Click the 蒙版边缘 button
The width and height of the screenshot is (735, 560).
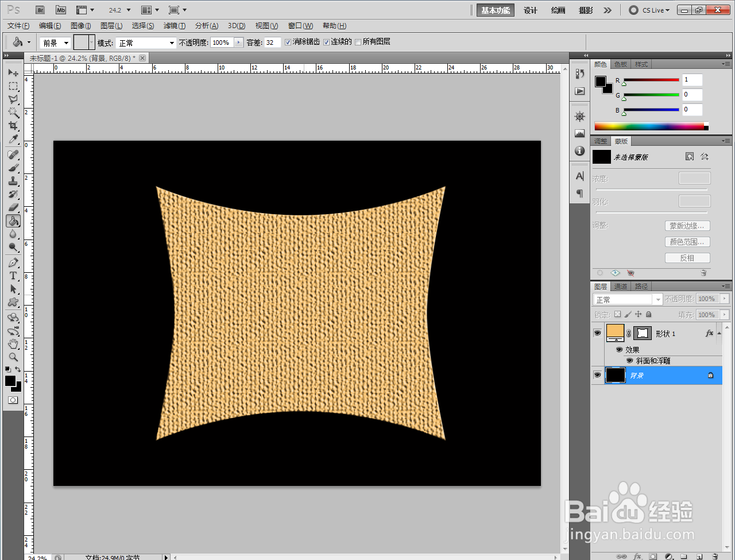[687, 226]
